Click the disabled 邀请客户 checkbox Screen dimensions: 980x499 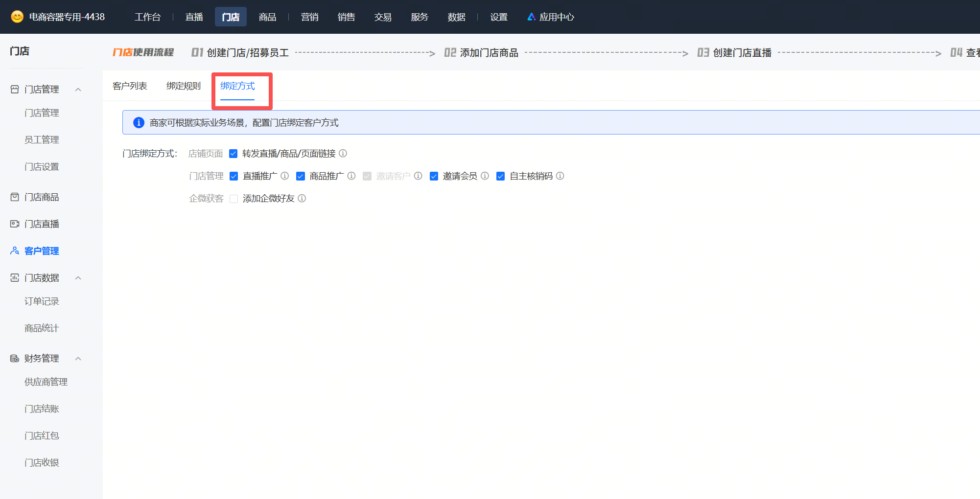click(367, 176)
